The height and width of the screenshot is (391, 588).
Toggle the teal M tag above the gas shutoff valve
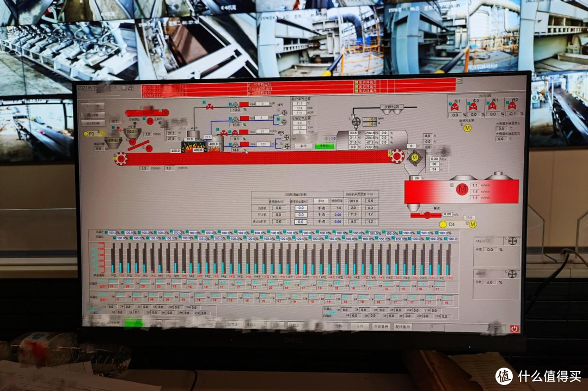click(x=204, y=102)
